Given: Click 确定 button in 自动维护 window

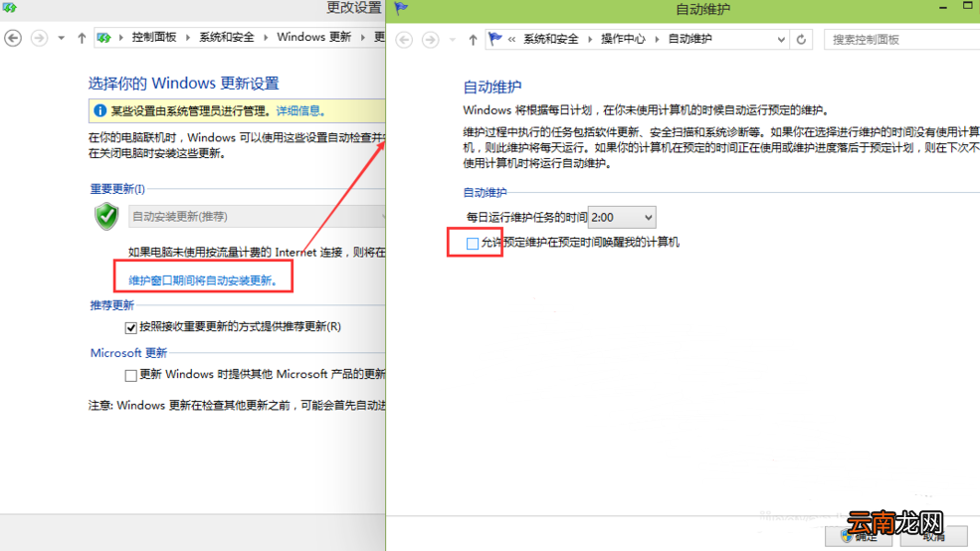Looking at the screenshot, I should click(859, 536).
